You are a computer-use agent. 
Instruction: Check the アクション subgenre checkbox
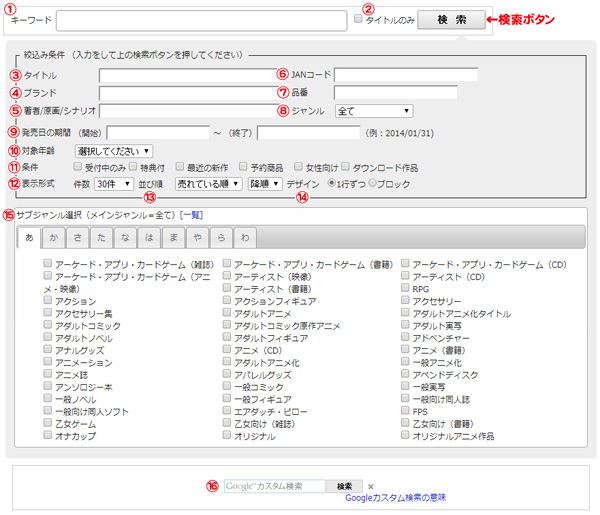click(47, 300)
